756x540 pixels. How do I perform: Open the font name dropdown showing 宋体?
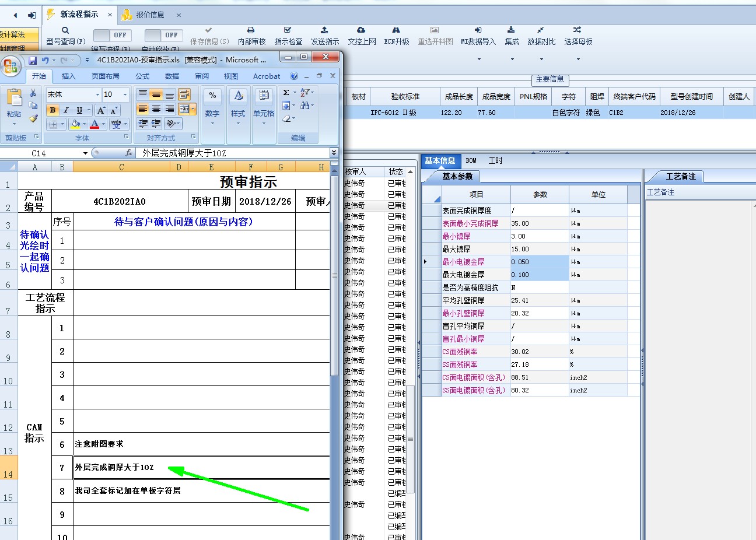tap(97, 94)
